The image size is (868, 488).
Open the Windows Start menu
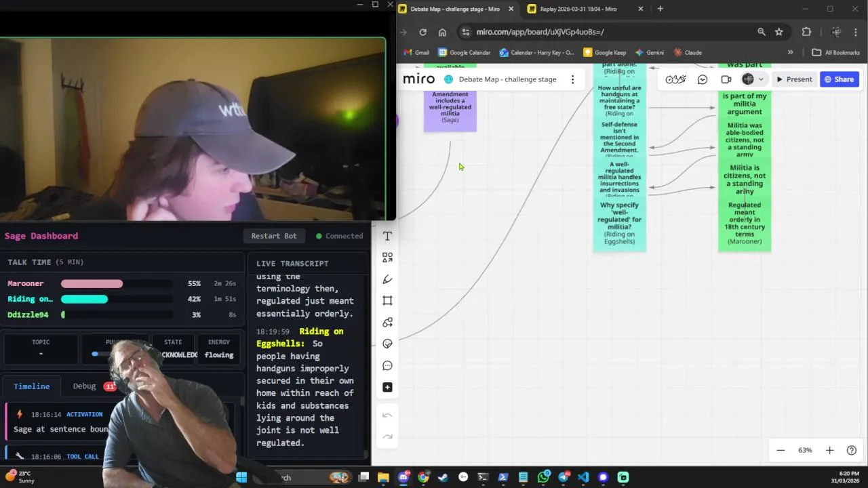click(241, 477)
